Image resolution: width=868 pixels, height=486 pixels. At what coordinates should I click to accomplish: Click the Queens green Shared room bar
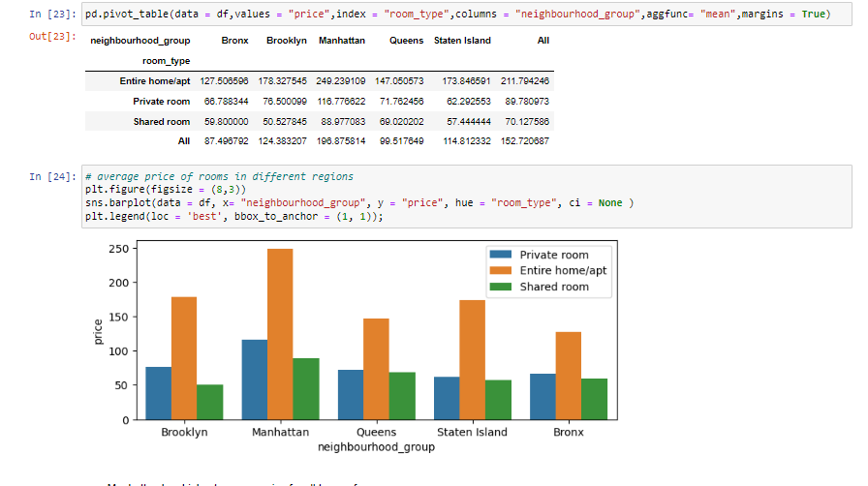click(402, 396)
